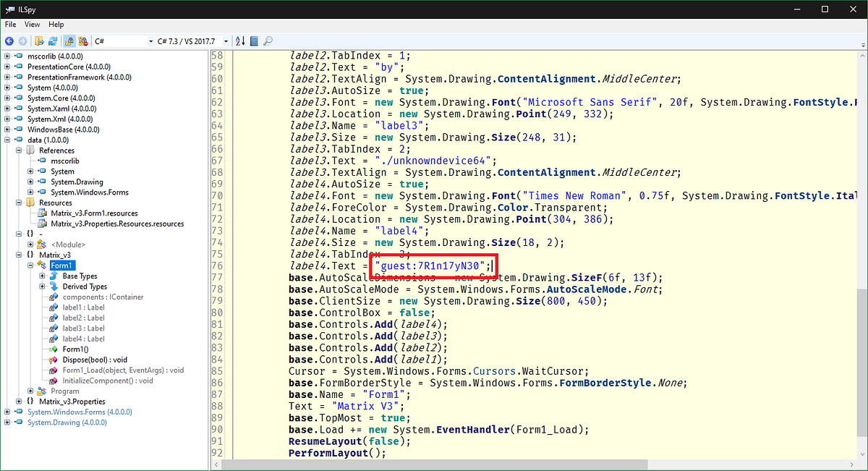Open the View menu
The height and width of the screenshot is (471, 868).
pyautogui.click(x=32, y=24)
